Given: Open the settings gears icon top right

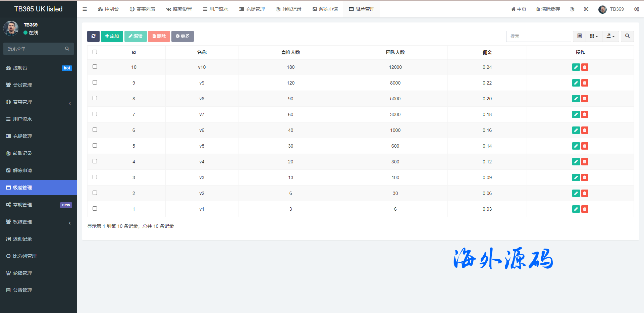Looking at the screenshot, I should point(636,9).
